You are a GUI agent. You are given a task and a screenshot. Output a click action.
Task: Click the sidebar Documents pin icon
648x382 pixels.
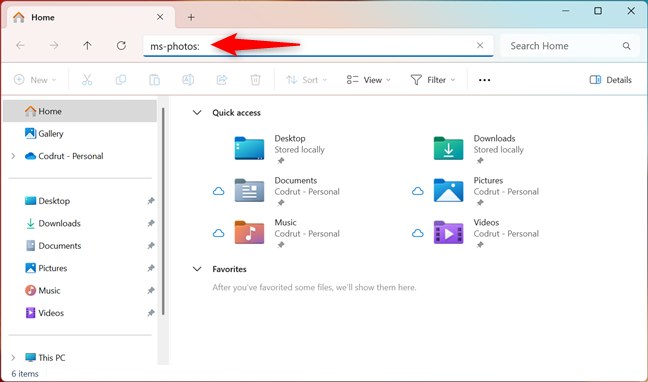click(x=151, y=246)
